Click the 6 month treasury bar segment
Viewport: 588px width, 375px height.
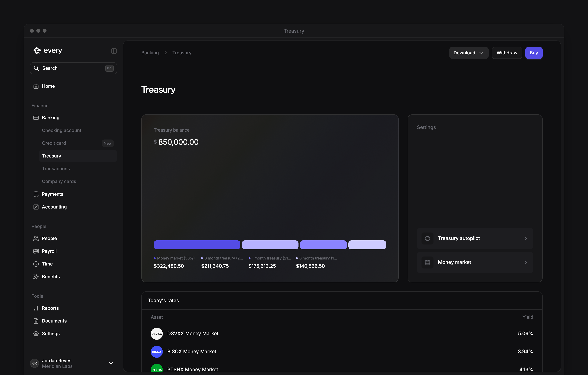click(x=367, y=245)
